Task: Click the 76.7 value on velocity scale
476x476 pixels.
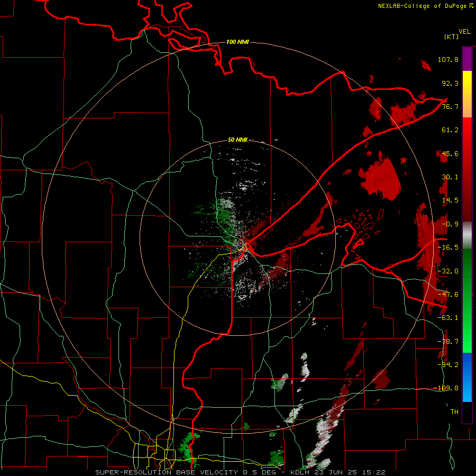Action: pyautogui.click(x=450, y=106)
